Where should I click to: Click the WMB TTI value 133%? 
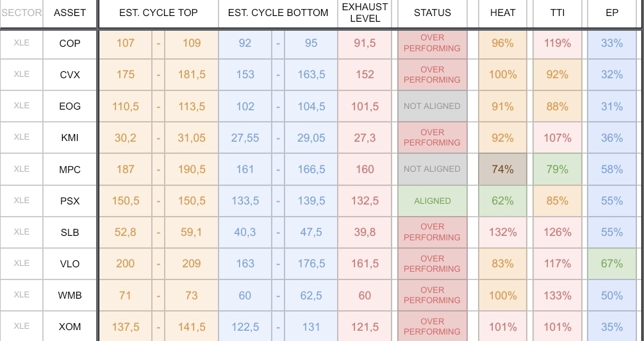point(557,295)
